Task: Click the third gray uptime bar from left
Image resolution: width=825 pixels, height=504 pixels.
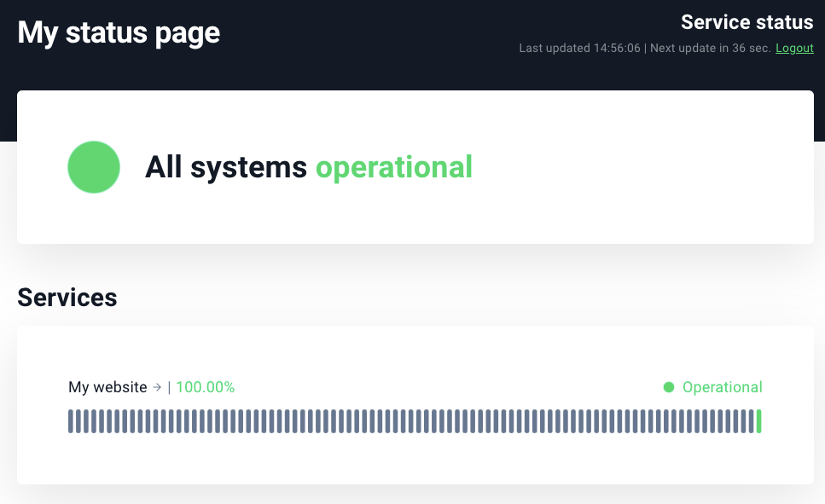Action: click(x=86, y=421)
